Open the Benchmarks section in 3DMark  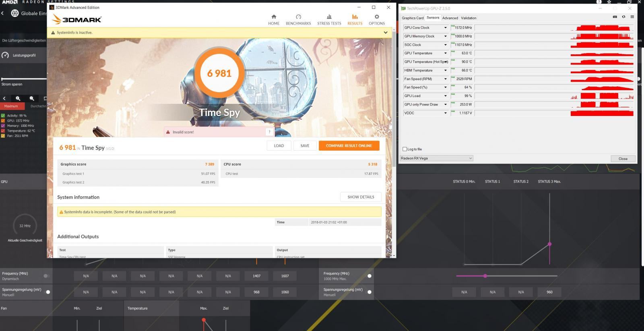click(x=298, y=20)
